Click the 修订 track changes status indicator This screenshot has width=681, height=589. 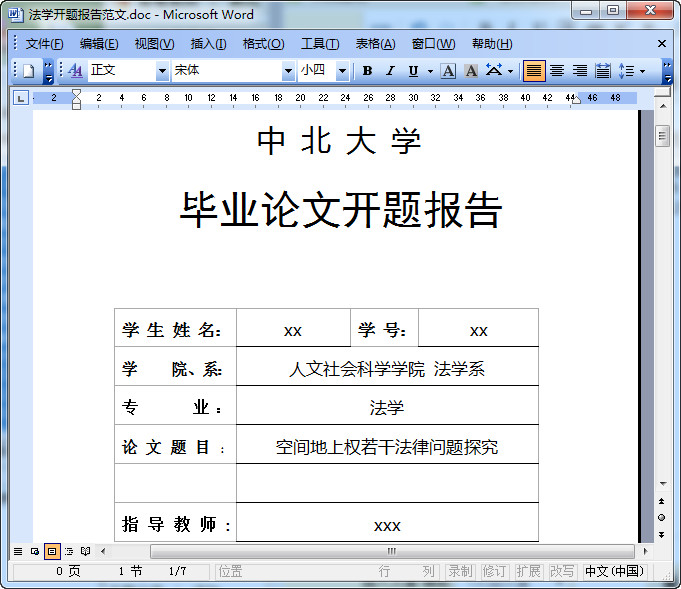point(494,572)
